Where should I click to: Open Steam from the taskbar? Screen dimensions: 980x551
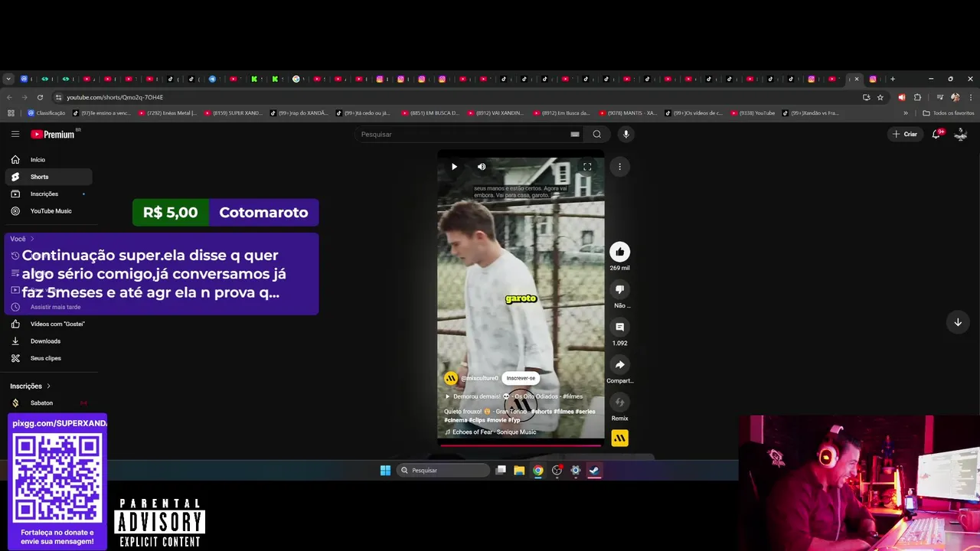tap(594, 470)
